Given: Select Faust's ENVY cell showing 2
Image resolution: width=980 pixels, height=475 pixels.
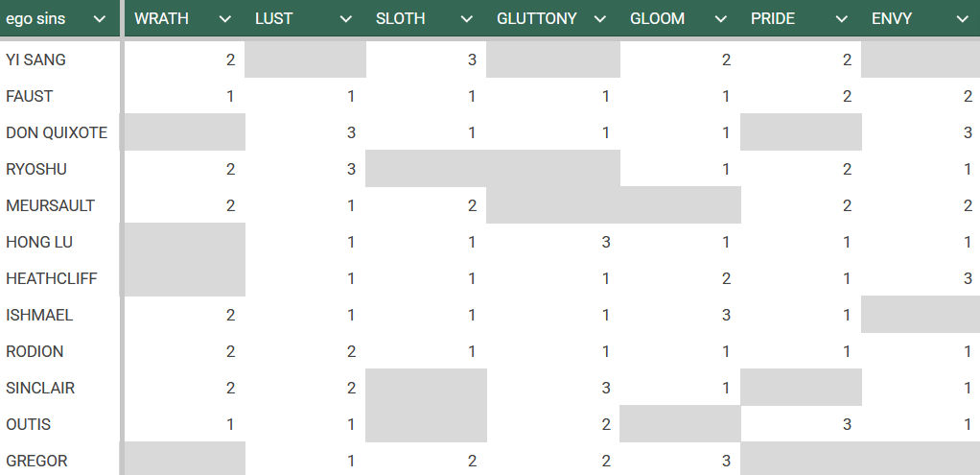Looking at the screenshot, I should 921,96.
